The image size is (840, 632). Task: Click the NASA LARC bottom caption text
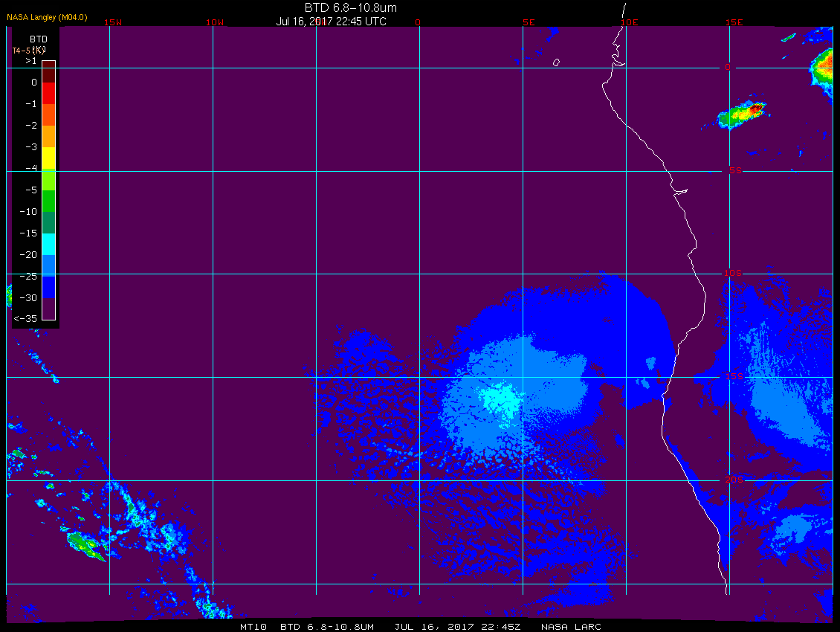[571, 627]
